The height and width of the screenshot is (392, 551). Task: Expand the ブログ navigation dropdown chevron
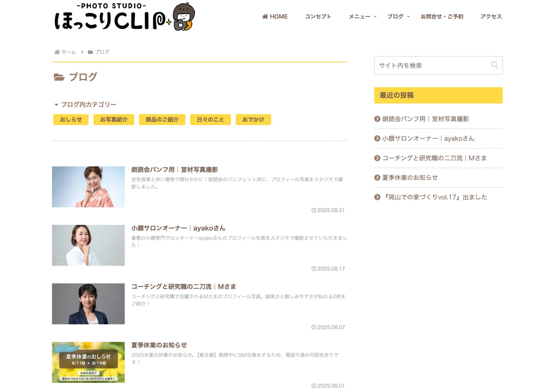pyautogui.click(x=408, y=17)
